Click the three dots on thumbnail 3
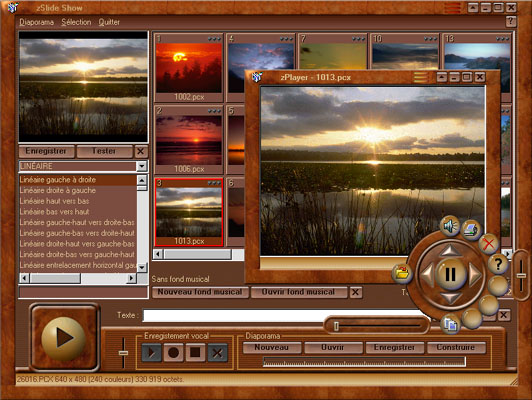This screenshot has width=532, height=400. pyautogui.click(x=214, y=183)
